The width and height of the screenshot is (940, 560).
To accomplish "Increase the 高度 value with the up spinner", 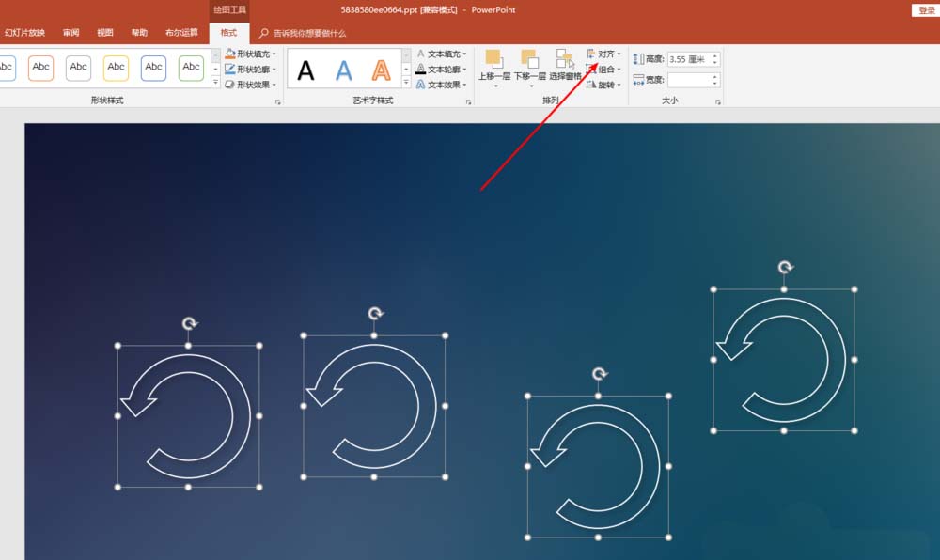I will point(714,56).
